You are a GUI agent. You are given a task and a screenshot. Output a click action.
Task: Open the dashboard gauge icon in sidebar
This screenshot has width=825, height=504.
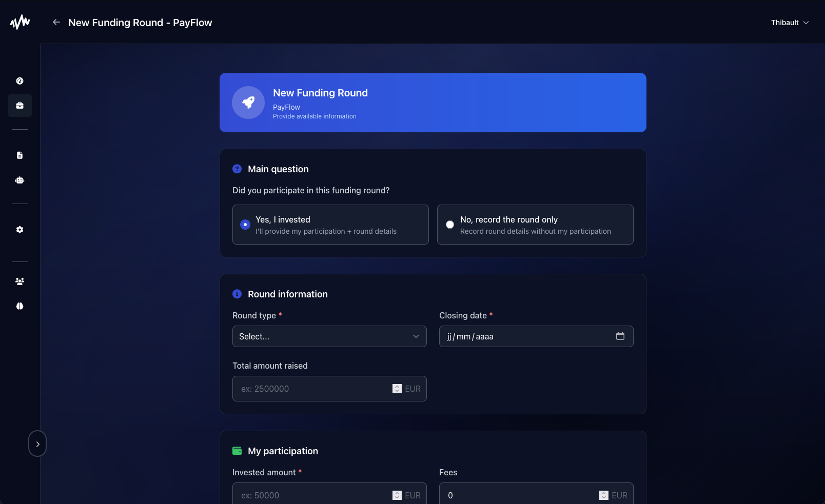[19, 81]
